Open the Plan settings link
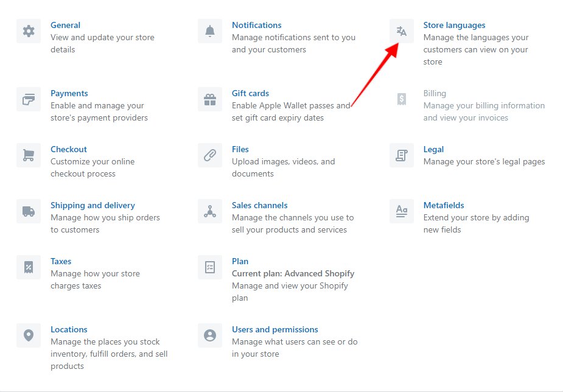This screenshot has width=563, height=392. click(240, 261)
